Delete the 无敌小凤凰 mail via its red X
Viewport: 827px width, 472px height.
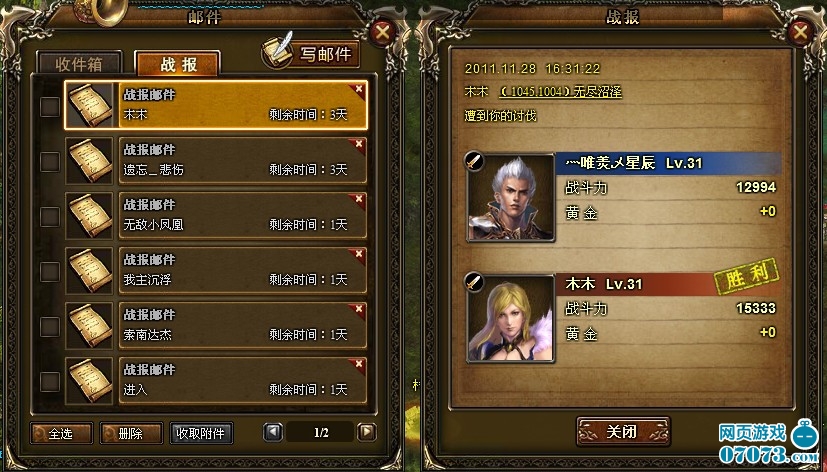pyautogui.click(x=359, y=199)
